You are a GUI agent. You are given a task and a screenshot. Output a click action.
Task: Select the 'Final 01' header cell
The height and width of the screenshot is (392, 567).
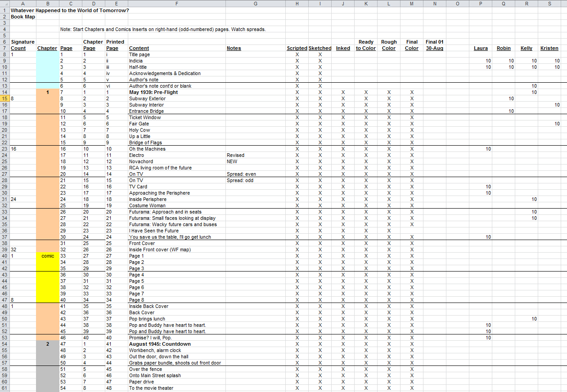(x=434, y=42)
